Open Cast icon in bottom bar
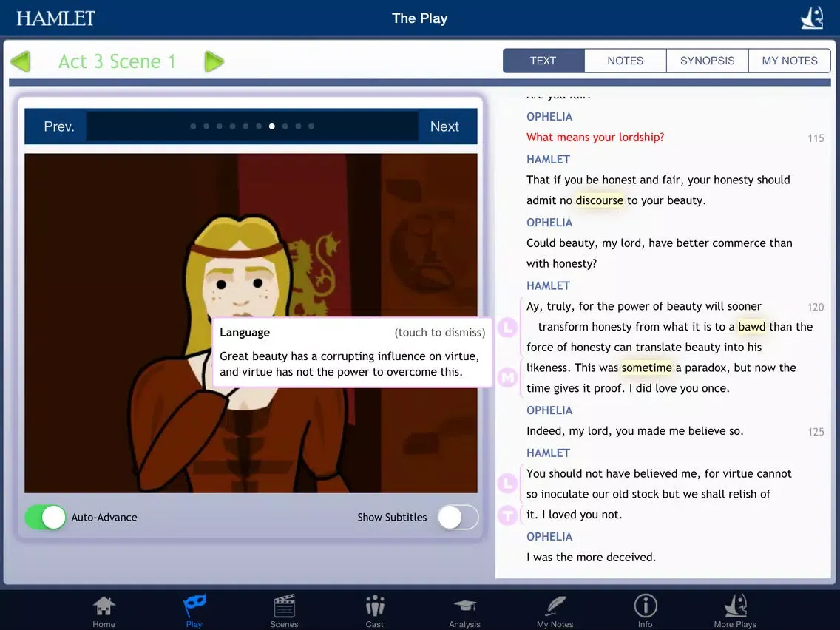The width and height of the screenshot is (840, 630). [374, 612]
